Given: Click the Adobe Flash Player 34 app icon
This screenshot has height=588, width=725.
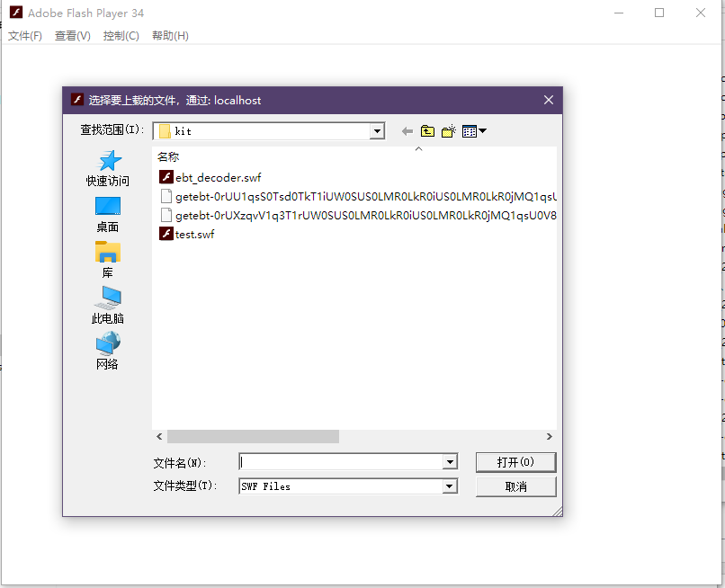Looking at the screenshot, I should [x=16, y=13].
